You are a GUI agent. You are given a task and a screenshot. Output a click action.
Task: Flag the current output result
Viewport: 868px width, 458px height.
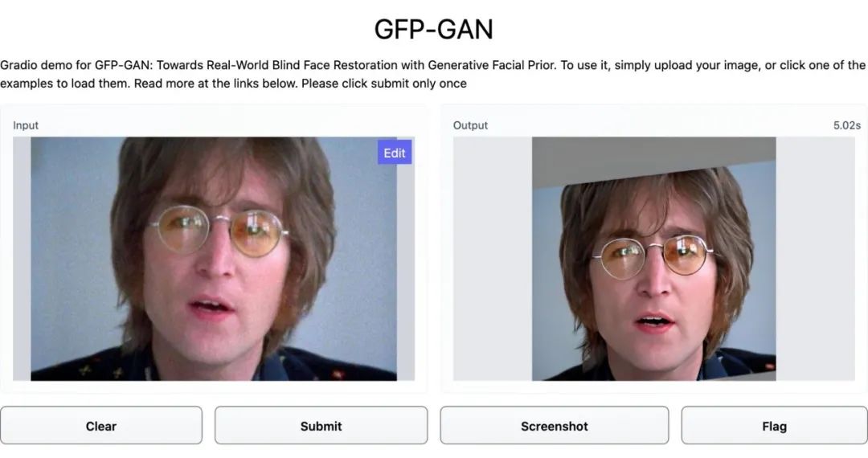pos(775,426)
